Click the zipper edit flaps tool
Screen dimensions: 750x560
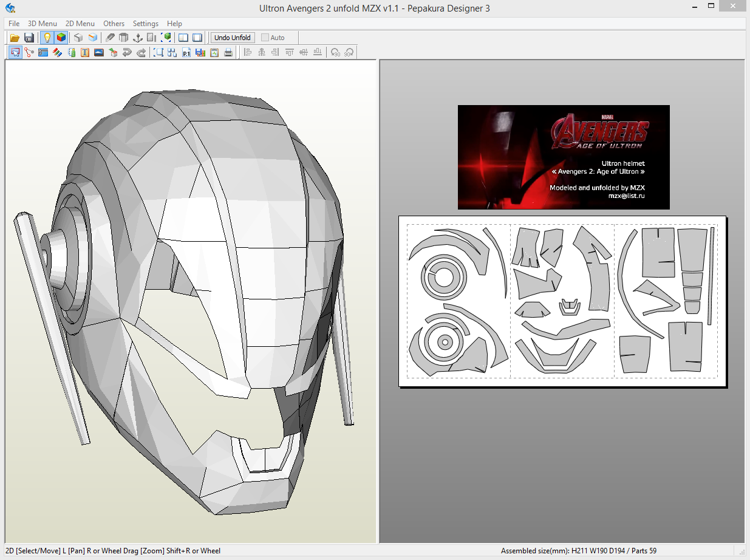[x=43, y=52]
